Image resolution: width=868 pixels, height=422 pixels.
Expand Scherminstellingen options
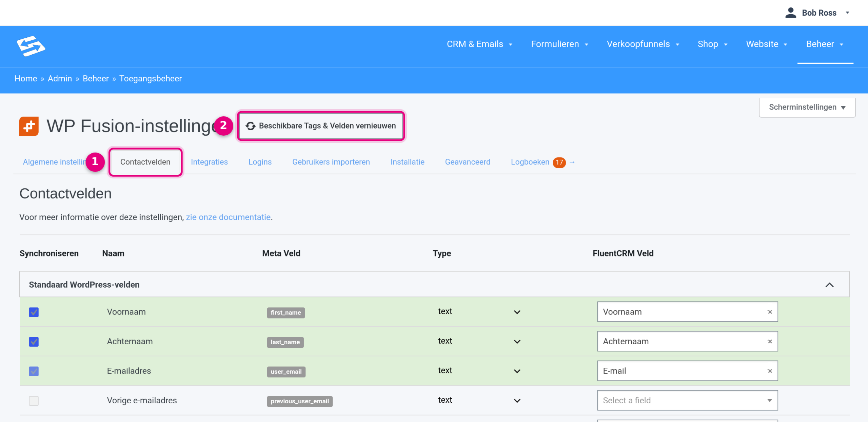[x=807, y=107]
